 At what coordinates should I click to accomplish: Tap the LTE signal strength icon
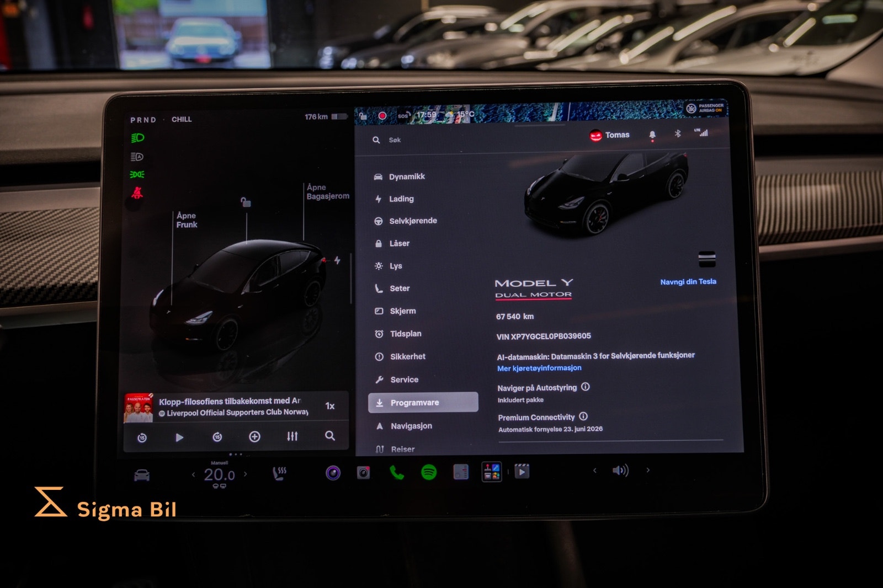coord(701,132)
